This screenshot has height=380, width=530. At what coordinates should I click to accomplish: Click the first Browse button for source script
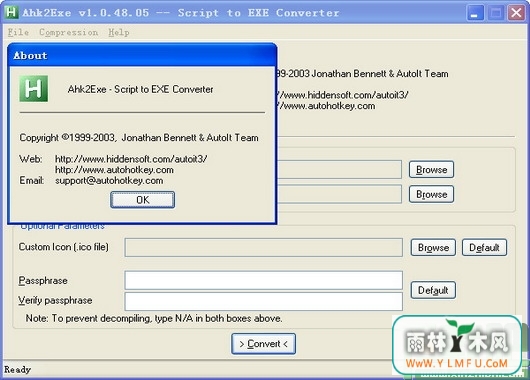point(431,169)
